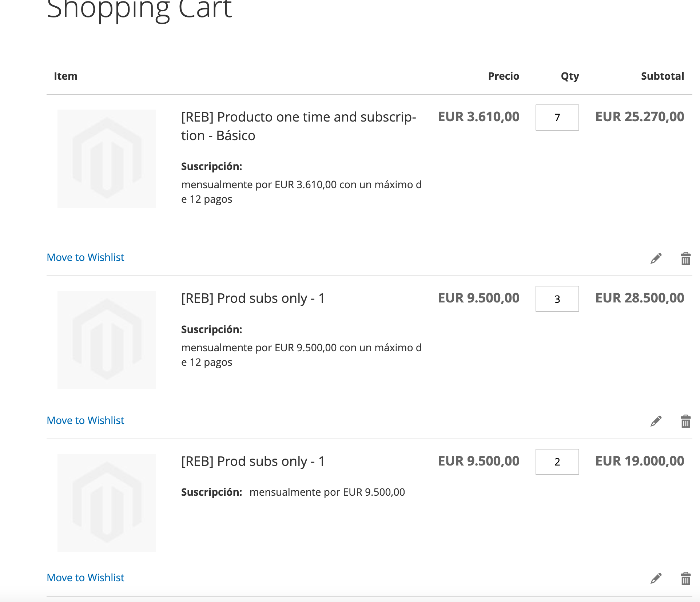Image resolution: width=700 pixels, height=602 pixels.
Task: Delete the cart item with quantity 3
Action: tap(685, 421)
